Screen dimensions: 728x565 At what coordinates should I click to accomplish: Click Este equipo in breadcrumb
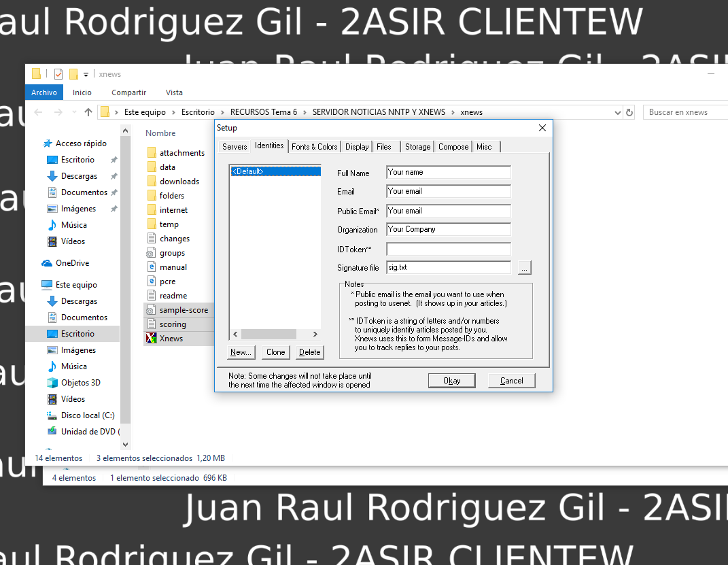pos(145,112)
